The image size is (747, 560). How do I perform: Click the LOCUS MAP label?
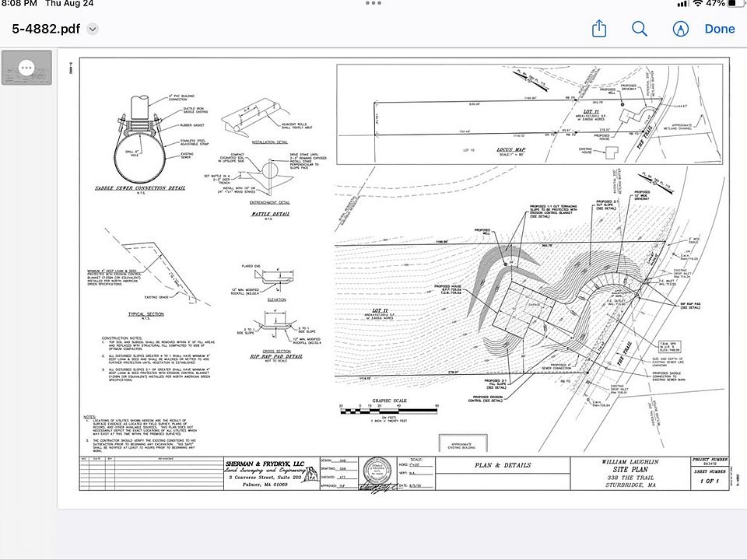[510, 149]
